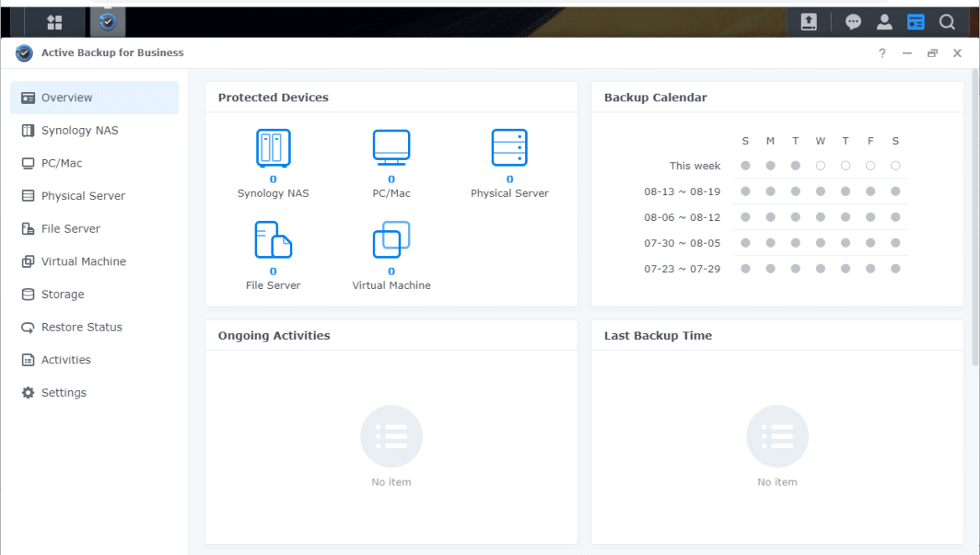Open Synology NAS in the sidebar
Screen dimensions: 980x555
pyautogui.click(x=95, y=131)
